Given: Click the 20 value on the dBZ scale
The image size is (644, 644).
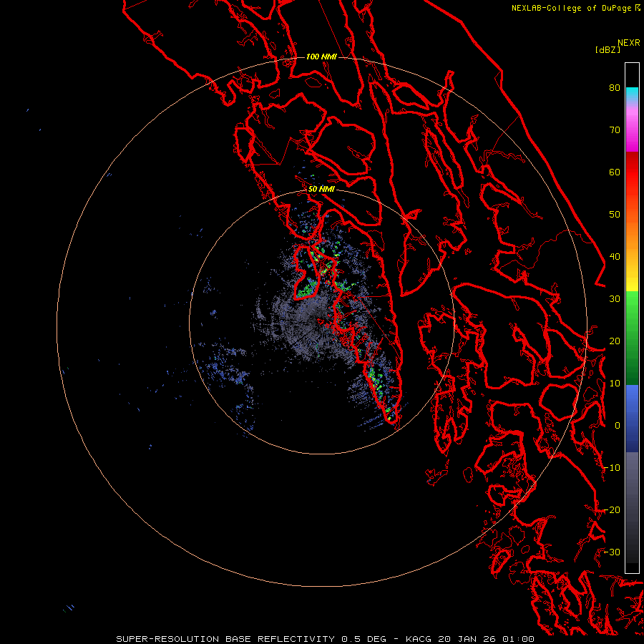Looking at the screenshot, I should 615,341.
